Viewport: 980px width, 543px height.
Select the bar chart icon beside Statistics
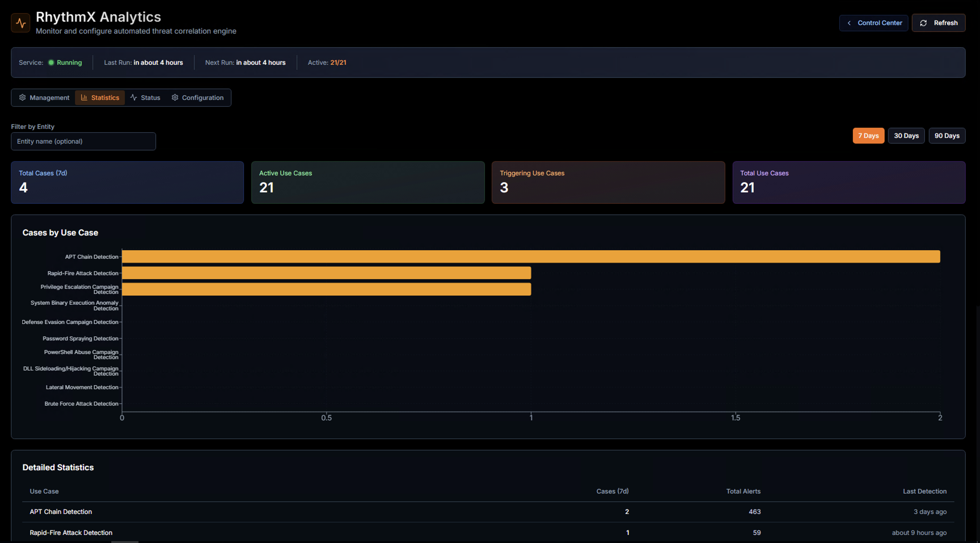click(85, 97)
